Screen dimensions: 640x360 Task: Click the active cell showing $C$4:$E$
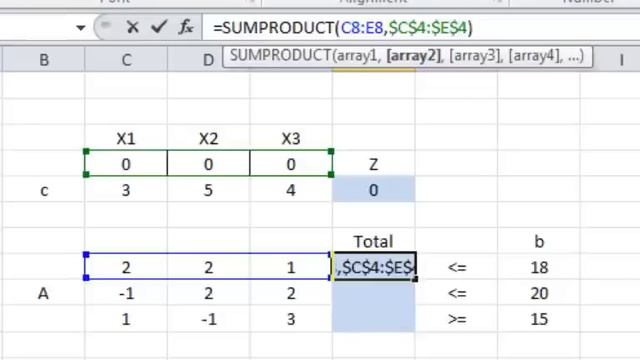click(x=373, y=267)
